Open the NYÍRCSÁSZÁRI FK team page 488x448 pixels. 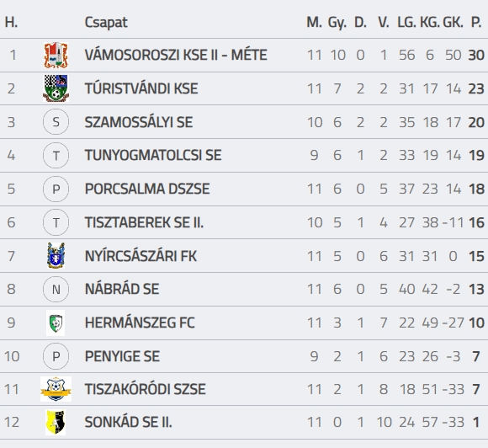point(141,256)
